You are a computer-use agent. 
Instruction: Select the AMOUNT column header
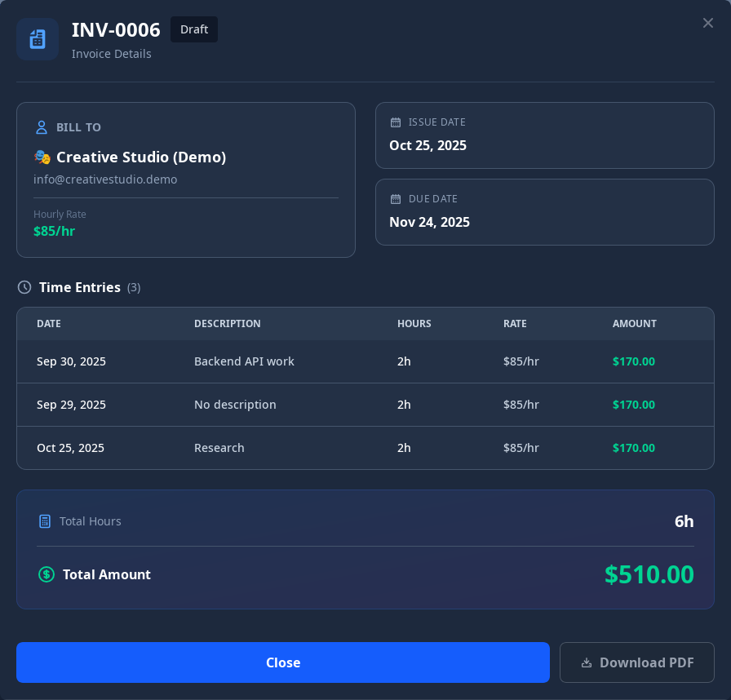pyautogui.click(x=635, y=323)
